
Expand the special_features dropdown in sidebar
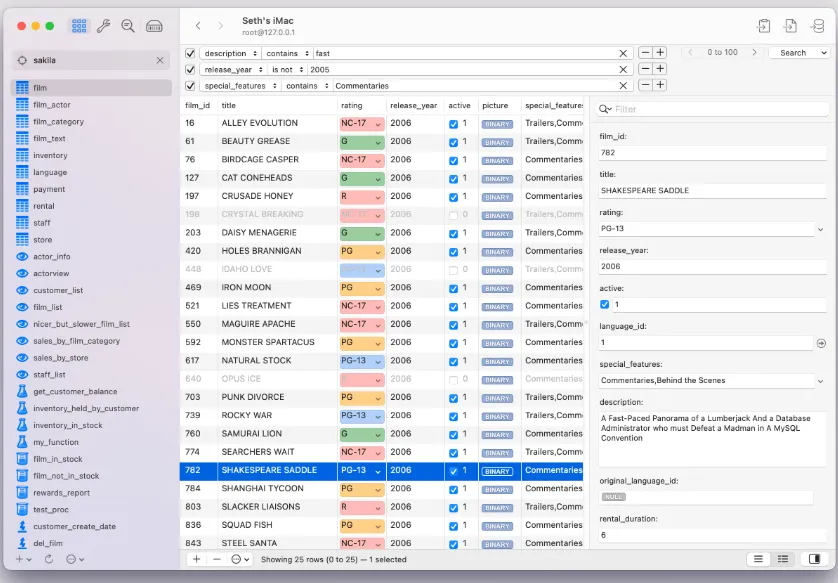click(820, 381)
